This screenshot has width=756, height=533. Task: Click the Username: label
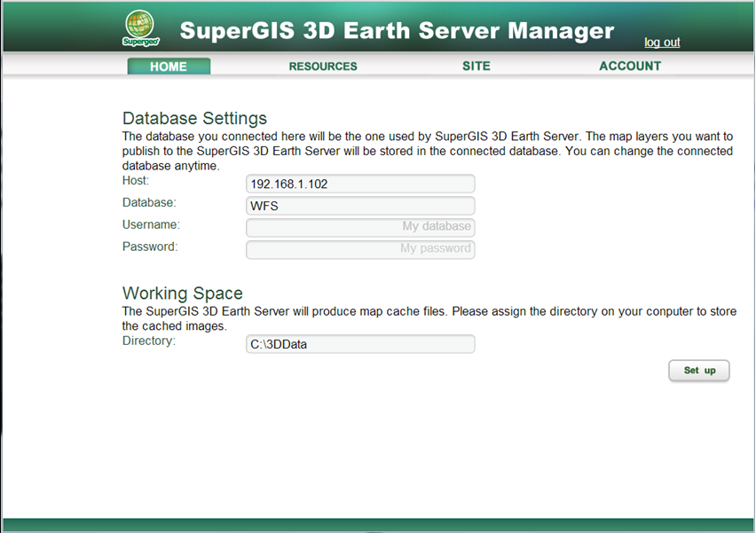point(151,225)
